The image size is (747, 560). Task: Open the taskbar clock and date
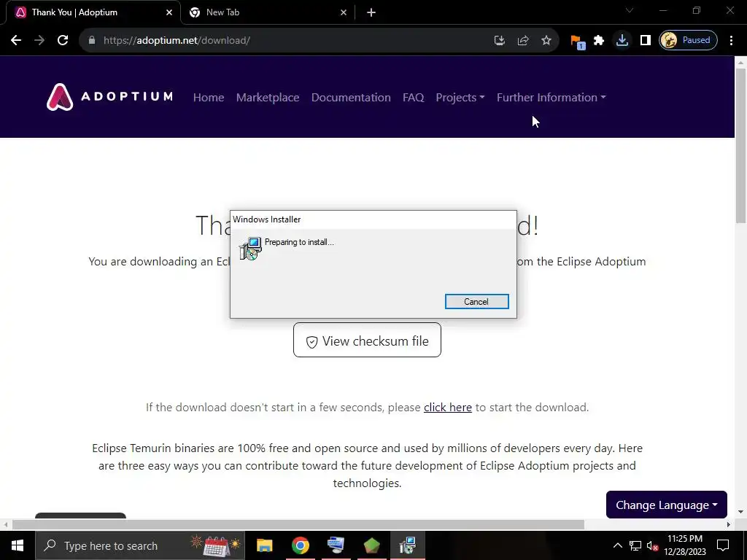click(685, 545)
